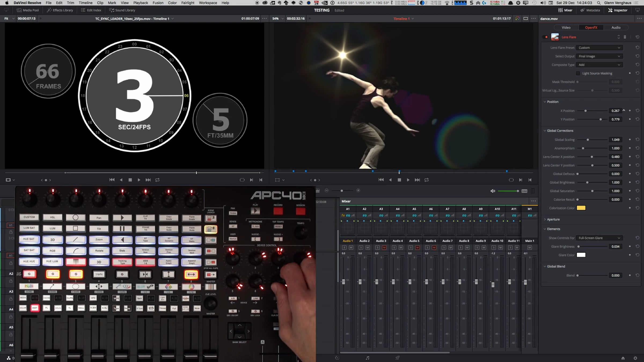Open project manager home icon
This screenshot has height=362, width=644.
623,358
